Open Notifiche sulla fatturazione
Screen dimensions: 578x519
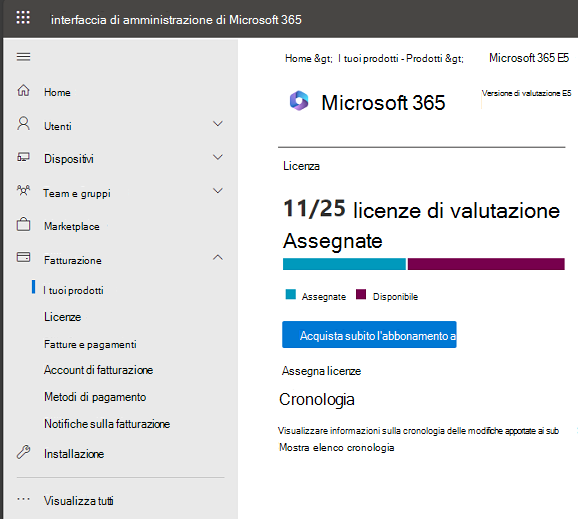pos(107,424)
